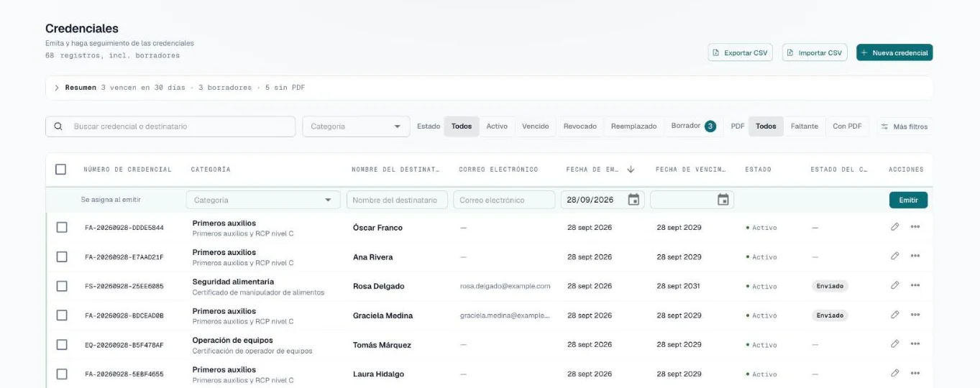980x388 pixels.
Task: Open more actions for Ana Rivera
Action: pyautogui.click(x=915, y=256)
